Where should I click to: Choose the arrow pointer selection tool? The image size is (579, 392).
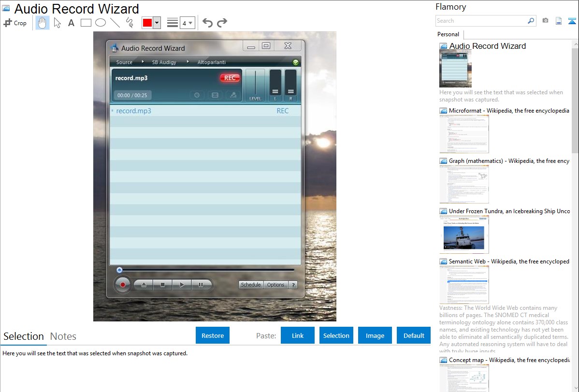pos(57,23)
